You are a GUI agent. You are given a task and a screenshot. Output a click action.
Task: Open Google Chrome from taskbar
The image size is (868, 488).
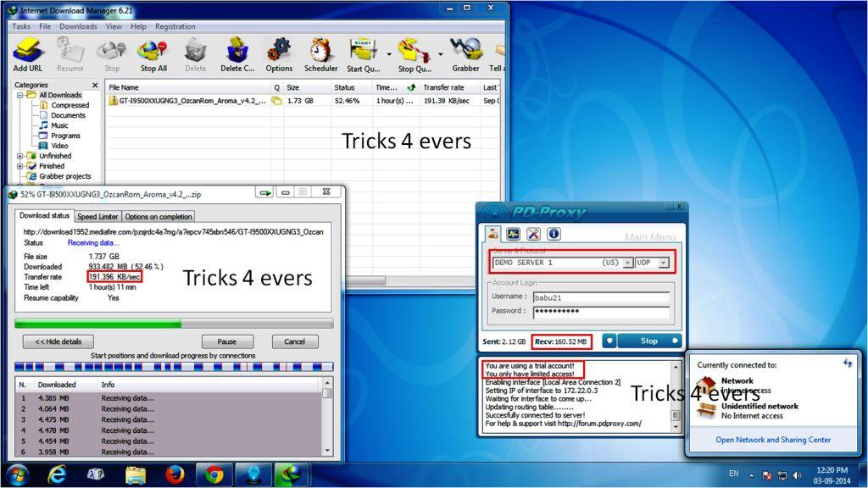click(x=214, y=474)
